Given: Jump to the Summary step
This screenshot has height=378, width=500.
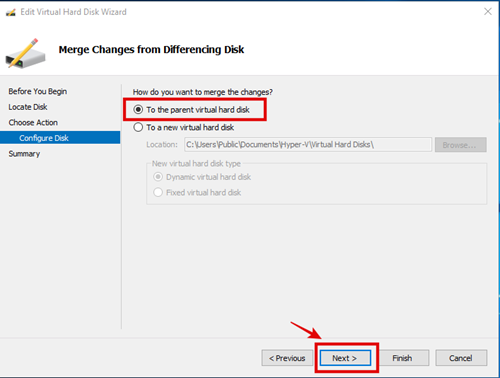Looking at the screenshot, I should pyautogui.click(x=24, y=154).
